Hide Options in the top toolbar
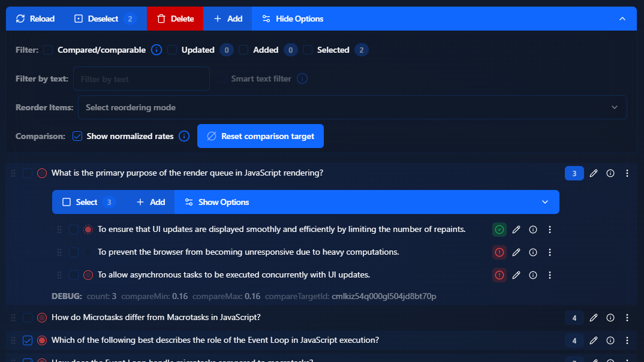The image size is (644, 362). click(293, 19)
